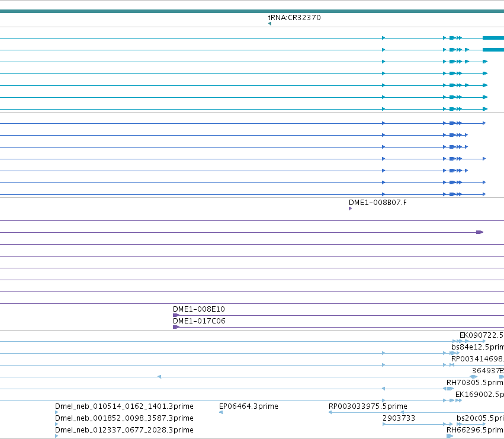Viewport: 504px width, 439px height.
Task: Select the DME1-008E10 label
Action: coord(198,309)
